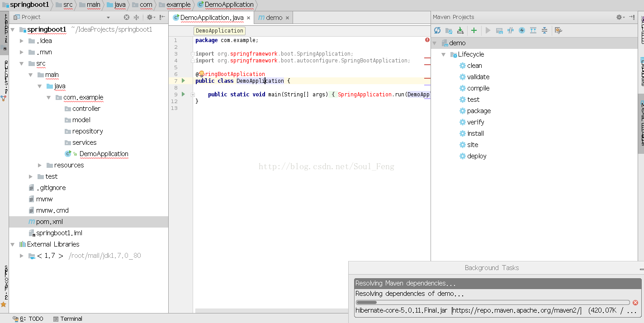Viewport: 644px width, 323px height.
Task: Download sources and documentation icon
Action: tap(460, 30)
